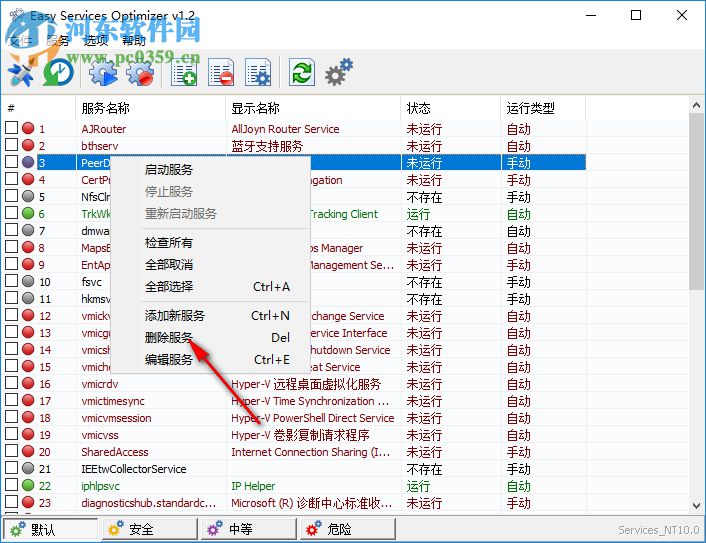Tick the checkbox of row 6
The image size is (706, 543).
[11, 213]
